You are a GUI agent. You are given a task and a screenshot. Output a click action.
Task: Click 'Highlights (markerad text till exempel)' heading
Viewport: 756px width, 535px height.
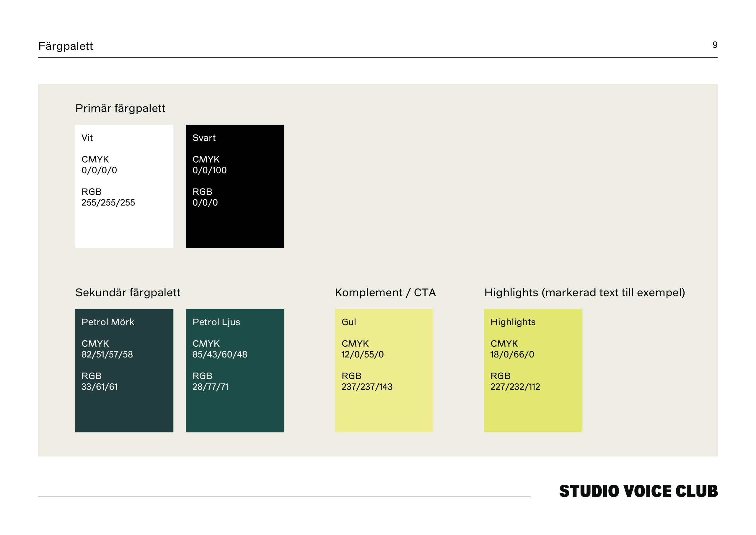click(585, 293)
